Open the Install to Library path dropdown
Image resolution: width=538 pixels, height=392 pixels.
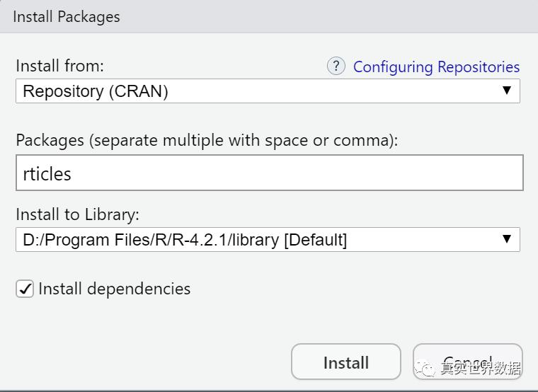[x=268, y=240]
